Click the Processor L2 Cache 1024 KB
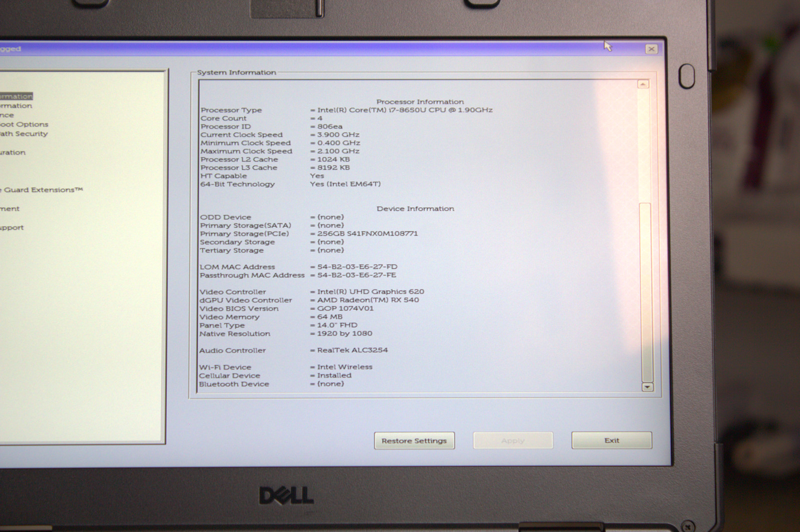 click(x=333, y=159)
